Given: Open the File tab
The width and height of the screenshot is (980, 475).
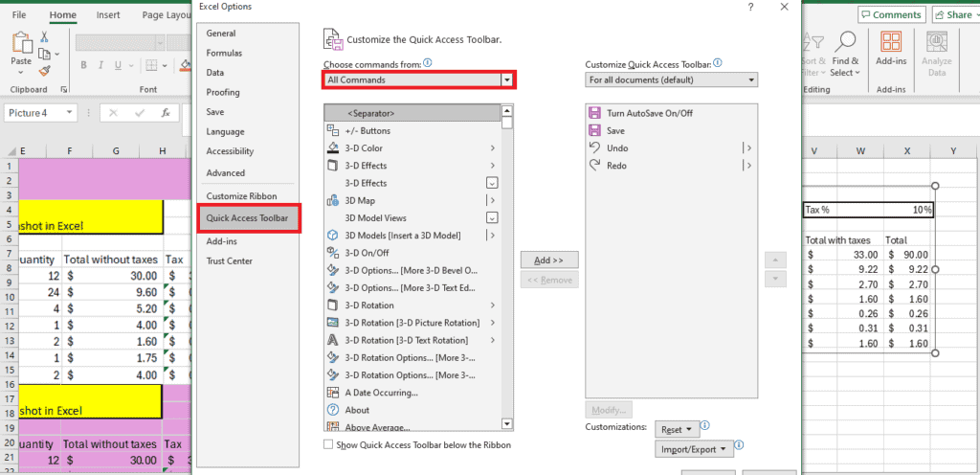Looking at the screenshot, I should pyautogui.click(x=19, y=14).
